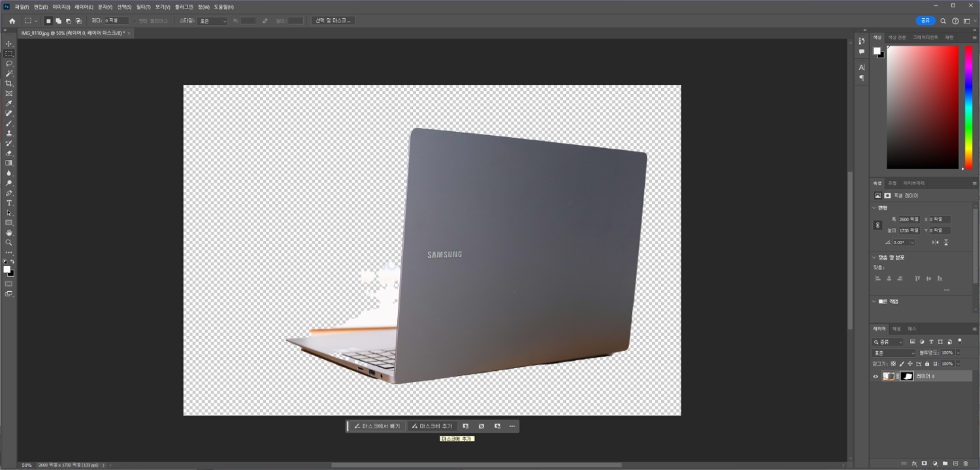Click the 선택 및 마스크 button
This screenshot has height=470, width=980.
333,21
